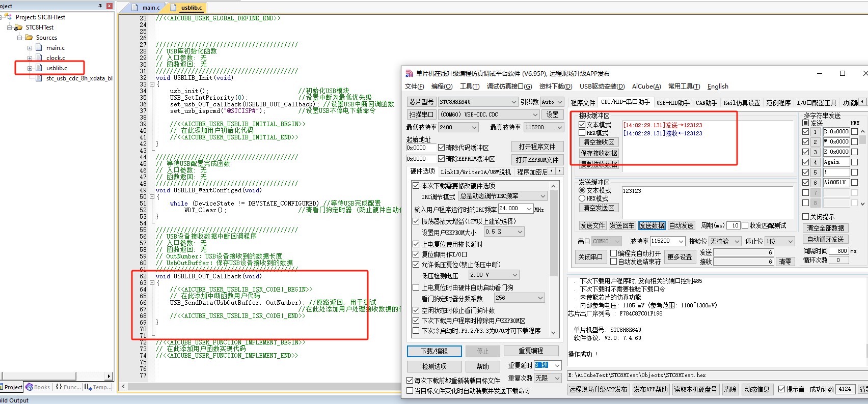Viewport: 868px width, 404px height.
Task: Click the 发送数据 button
Action: [652, 225]
